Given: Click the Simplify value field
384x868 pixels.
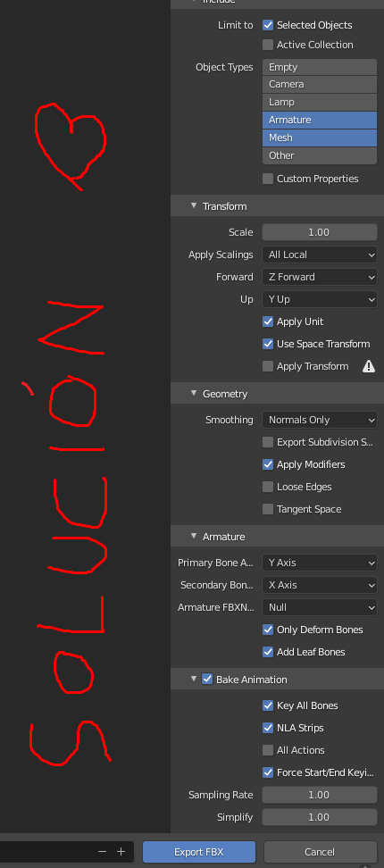Looking at the screenshot, I should click(x=320, y=817).
